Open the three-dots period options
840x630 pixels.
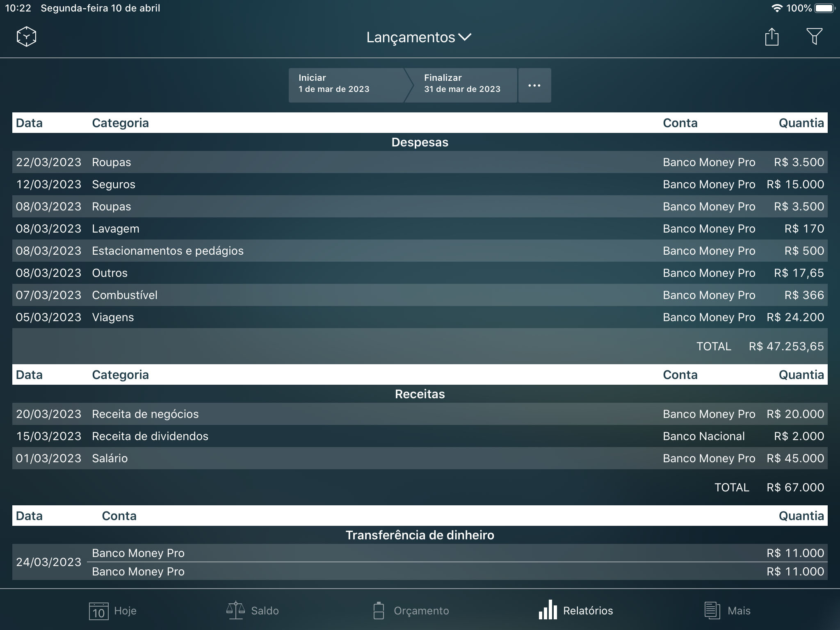pos(534,85)
